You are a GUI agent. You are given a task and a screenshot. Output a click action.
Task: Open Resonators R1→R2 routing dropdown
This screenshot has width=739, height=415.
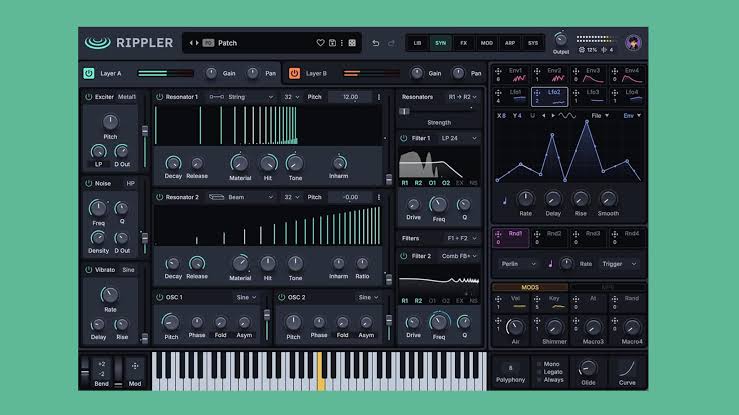click(x=462, y=97)
